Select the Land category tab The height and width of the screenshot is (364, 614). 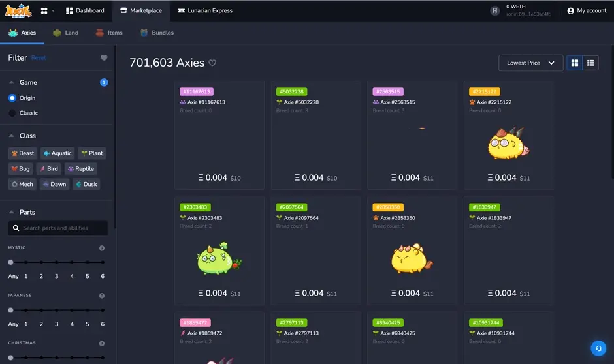click(66, 33)
